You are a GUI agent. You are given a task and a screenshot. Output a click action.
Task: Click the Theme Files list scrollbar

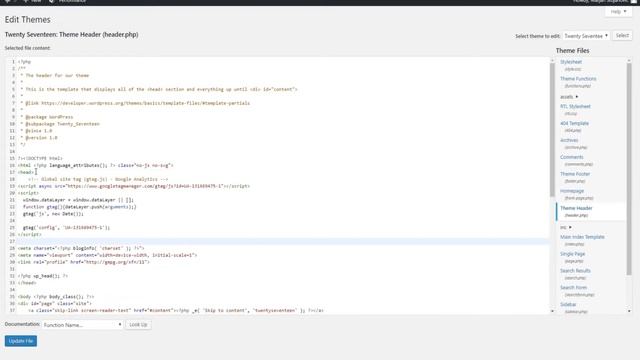629,169
